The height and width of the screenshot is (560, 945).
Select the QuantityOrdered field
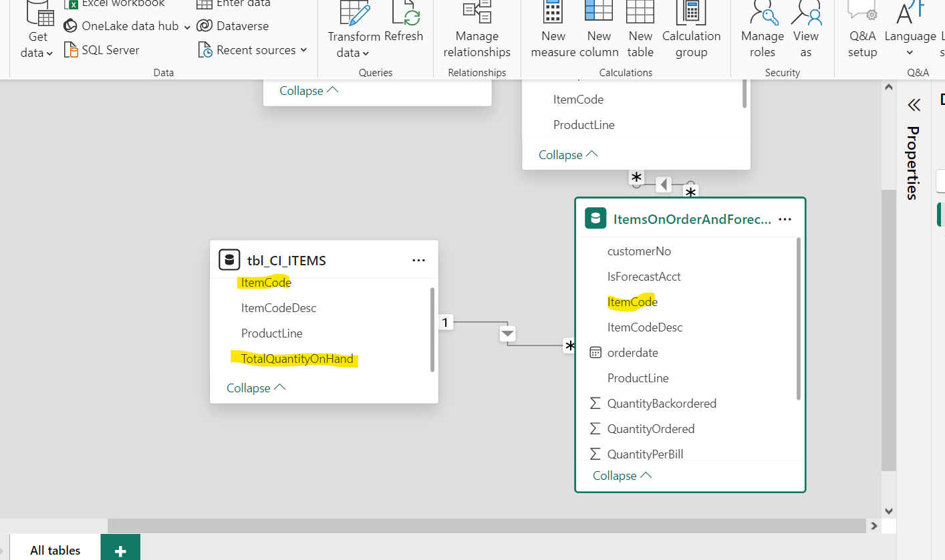click(x=651, y=429)
